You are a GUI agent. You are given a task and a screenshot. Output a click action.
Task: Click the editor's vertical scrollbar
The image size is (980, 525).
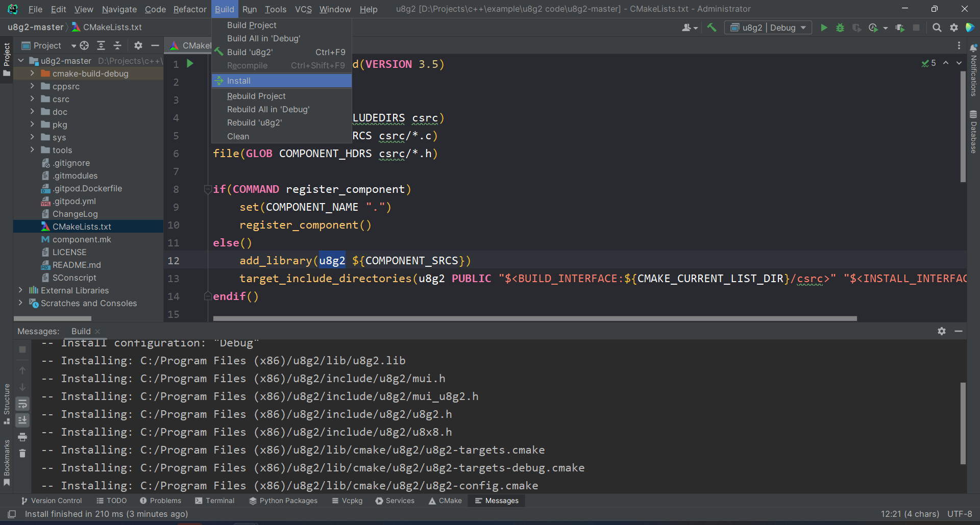click(963, 128)
